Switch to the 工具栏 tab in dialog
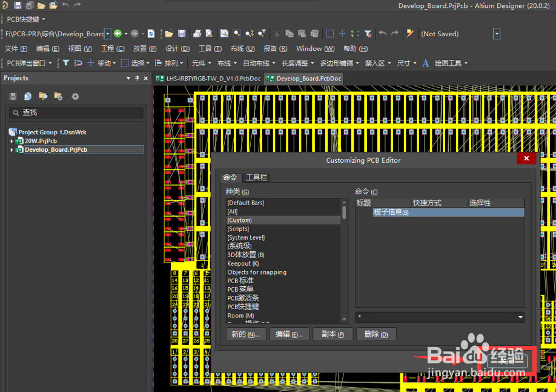Viewport: 556px width, 392px height. pyautogui.click(x=256, y=177)
